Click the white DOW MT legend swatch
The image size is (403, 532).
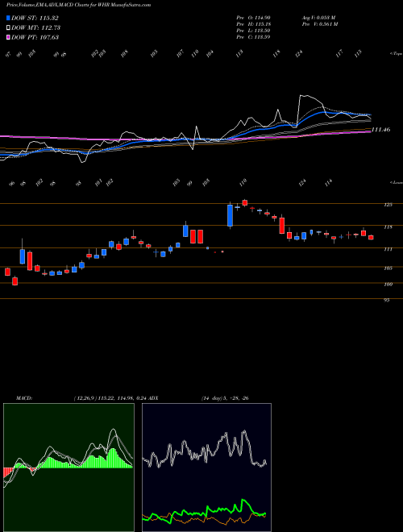coord(8,27)
